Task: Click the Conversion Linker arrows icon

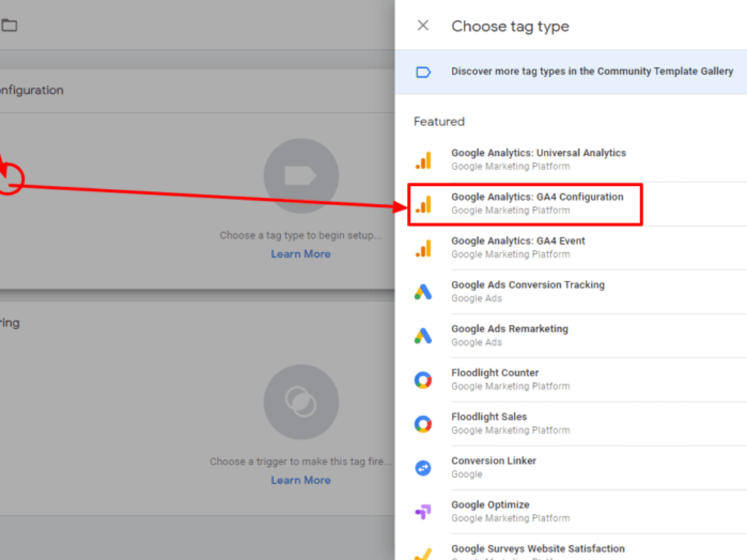Action: pyautogui.click(x=423, y=468)
